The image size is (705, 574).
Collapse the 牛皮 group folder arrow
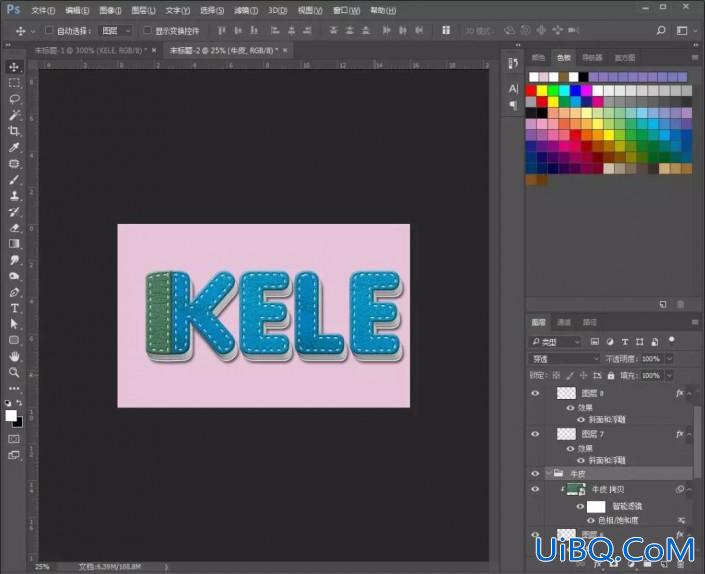549,473
